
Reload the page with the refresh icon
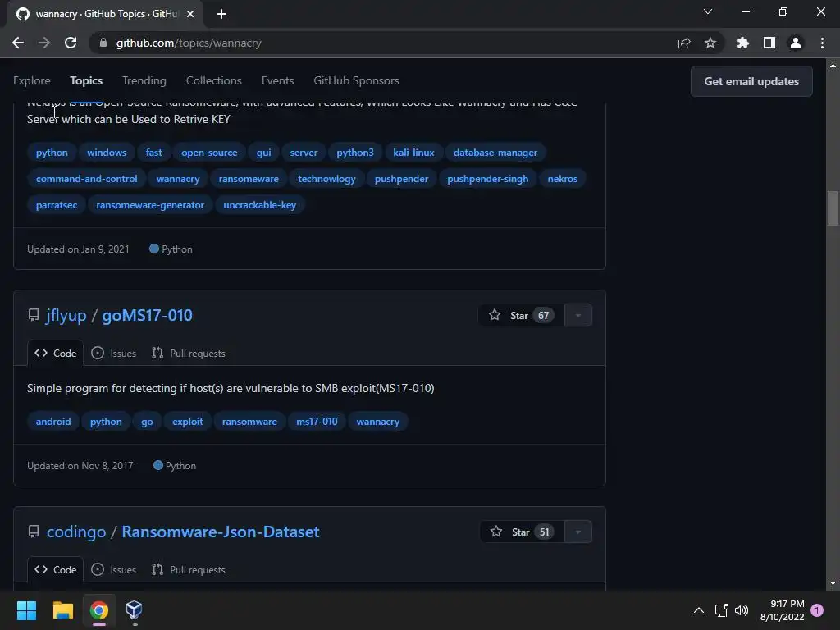71,43
